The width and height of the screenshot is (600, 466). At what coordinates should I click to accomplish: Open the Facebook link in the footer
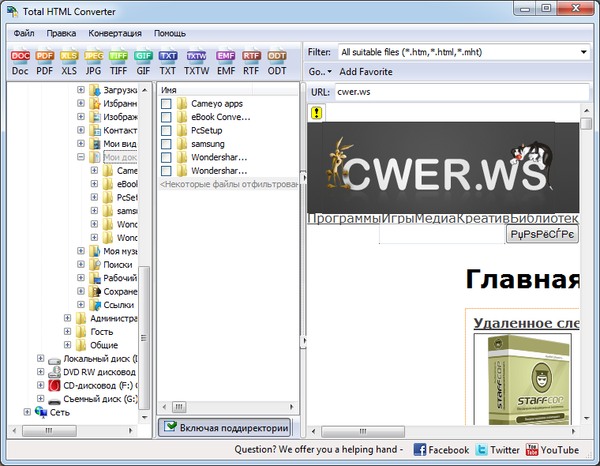click(441, 451)
